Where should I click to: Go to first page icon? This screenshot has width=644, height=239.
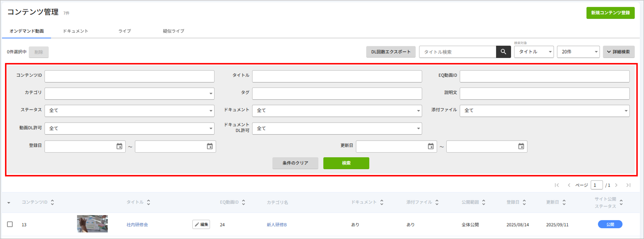coord(557,185)
